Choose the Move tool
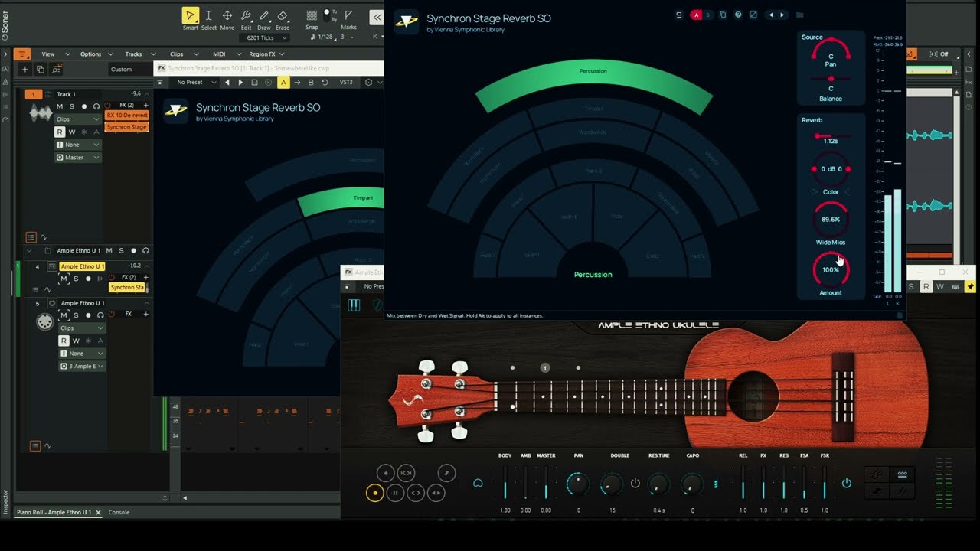The image size is (980, 551). pos(227,16)
